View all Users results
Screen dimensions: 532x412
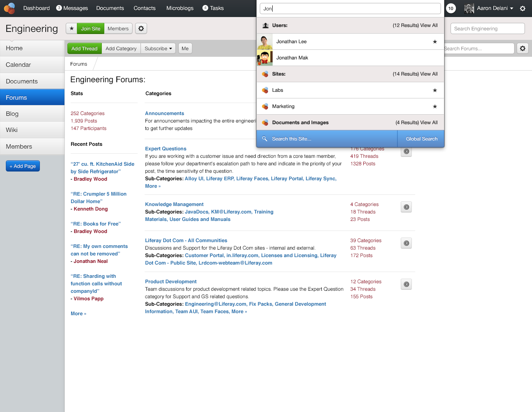[x=429, y=25]
